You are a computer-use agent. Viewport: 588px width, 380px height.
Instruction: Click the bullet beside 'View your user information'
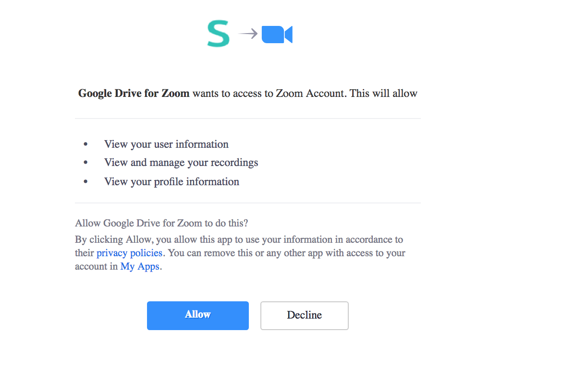tap(86, 144)
